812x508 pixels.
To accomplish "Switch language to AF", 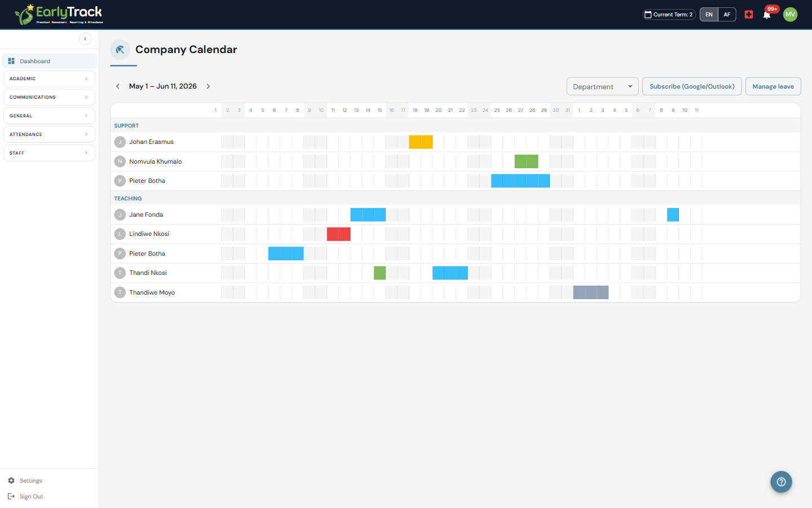I will [727, 15].
